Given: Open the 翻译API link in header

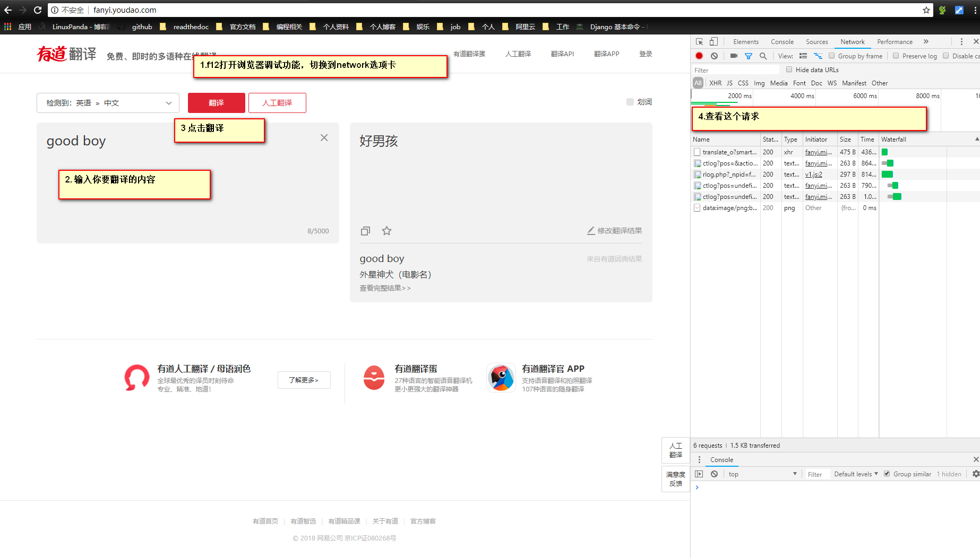Looking at the screenshot, I should tap(562, 54).
